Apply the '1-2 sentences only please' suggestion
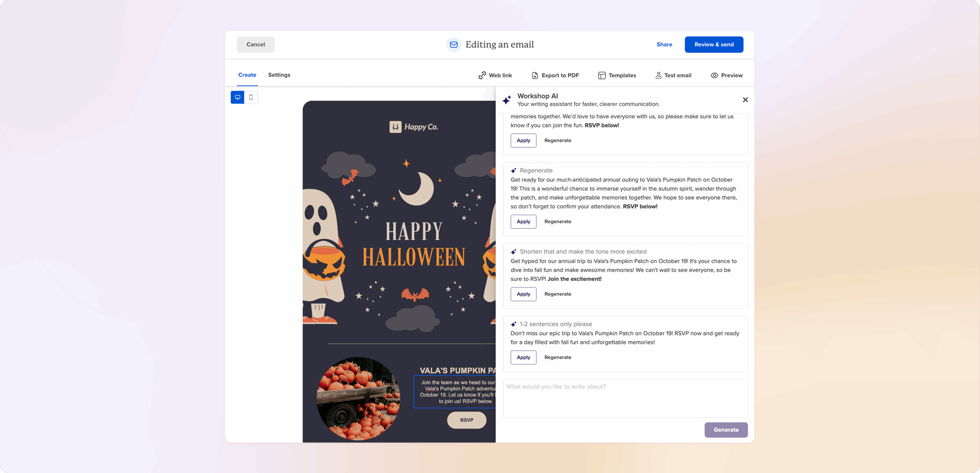The width and height of the screenshot is (980, 473). tap(523, 357)
